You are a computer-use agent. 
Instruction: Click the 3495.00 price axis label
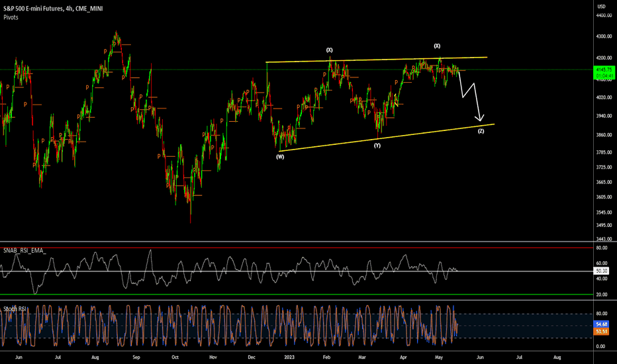604,225
